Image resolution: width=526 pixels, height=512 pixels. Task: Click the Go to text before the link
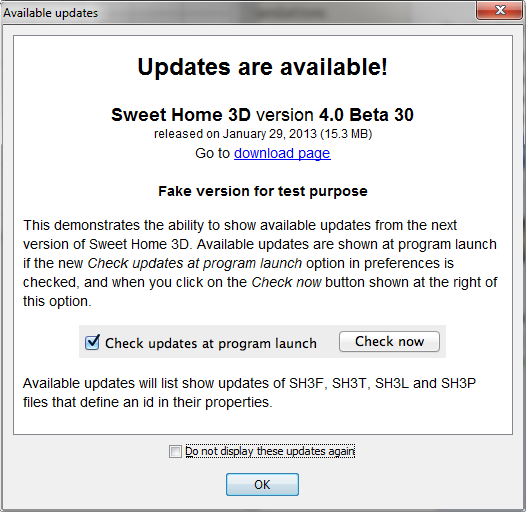212,153
